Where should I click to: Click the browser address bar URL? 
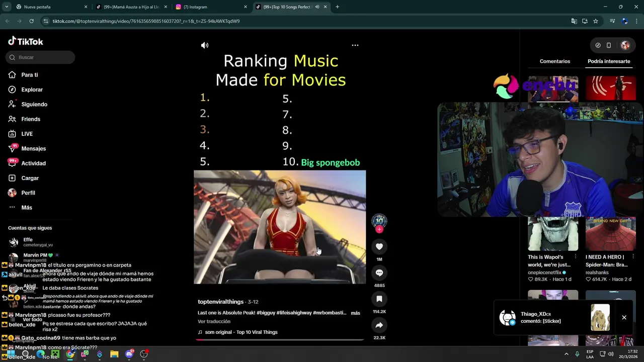tap(146, 21)
